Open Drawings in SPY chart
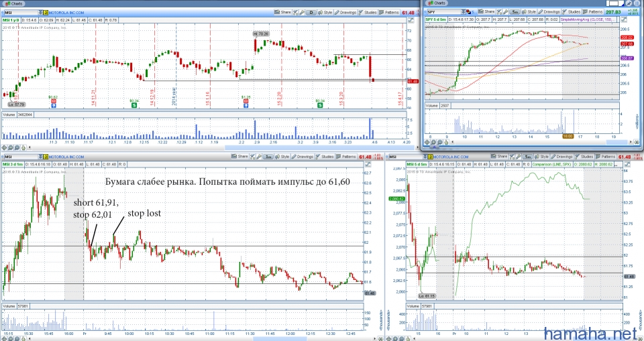 549,12
